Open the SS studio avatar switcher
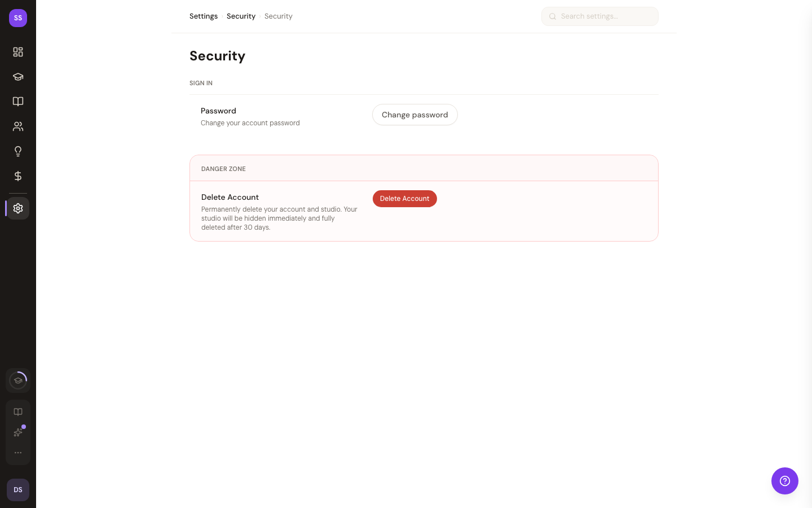Viewport: 812px width, 508px height. 18,18
